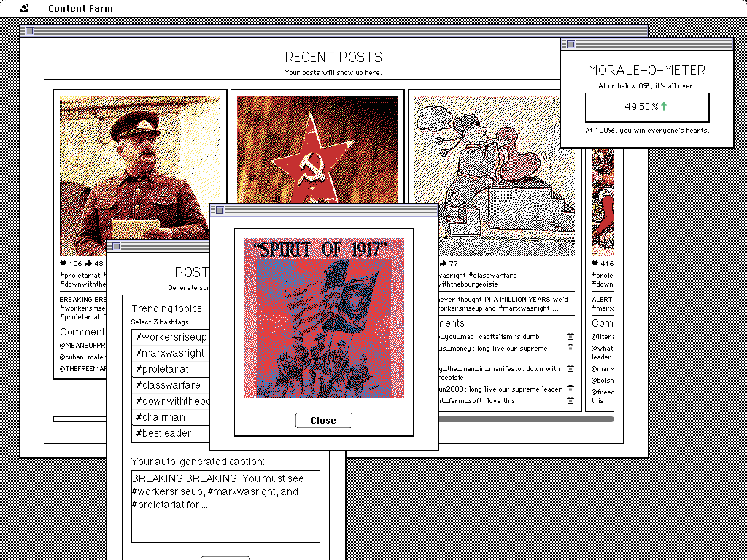Delete the 'capitalism is dumb' comment
The height and width of the screenshot is (560, 747).
click(x=570, y=336)
